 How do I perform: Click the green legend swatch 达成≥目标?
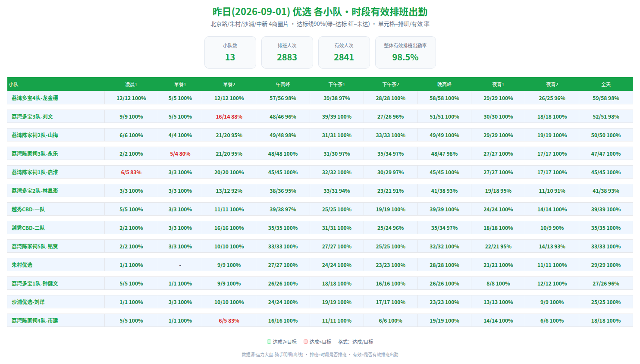pos(269,342)
